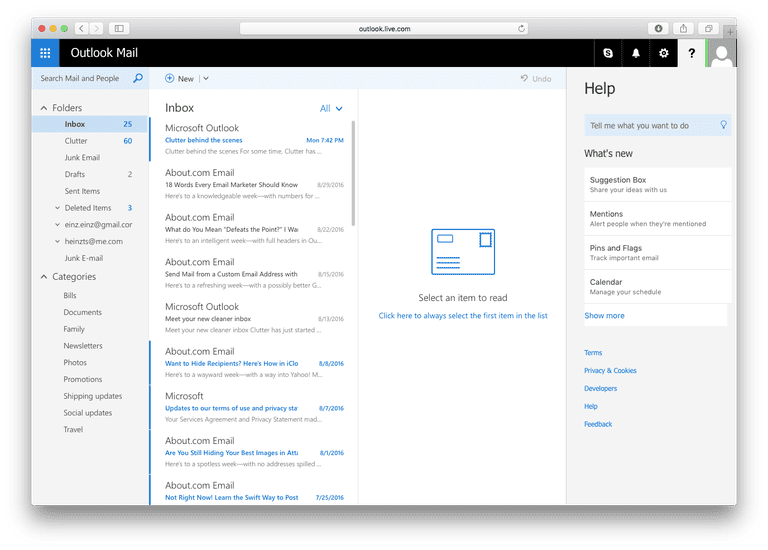
Task: Collapse the Folders section
Action: [x=44, y=108]
